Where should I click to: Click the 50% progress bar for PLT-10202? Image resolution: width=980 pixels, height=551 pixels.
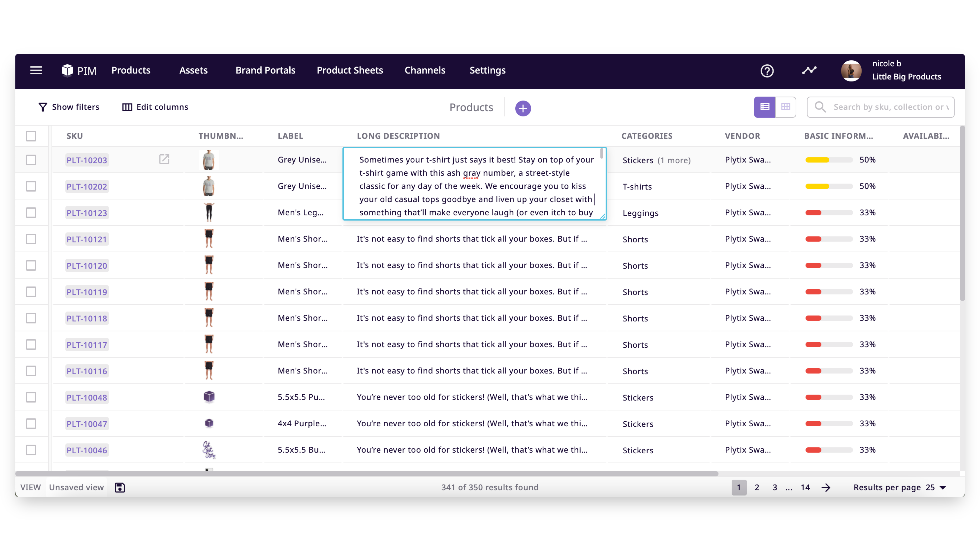(x=829, y=186)
